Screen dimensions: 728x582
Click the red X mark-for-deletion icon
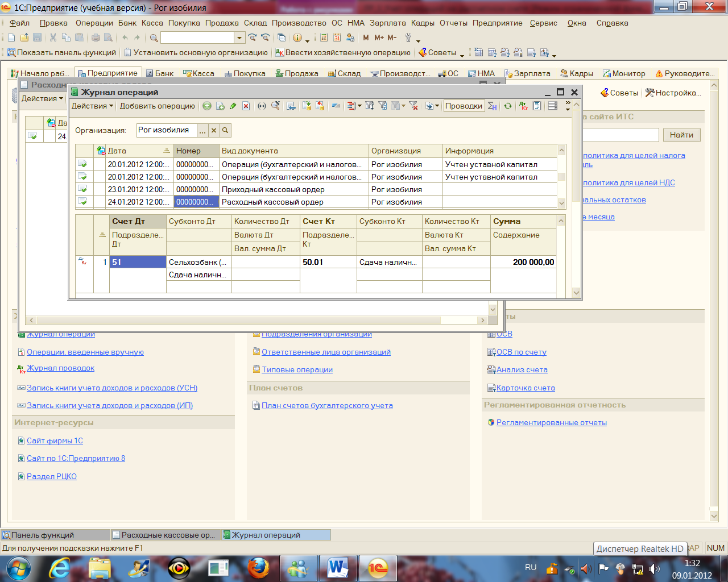pyautogui.click(x=246, y=106)
